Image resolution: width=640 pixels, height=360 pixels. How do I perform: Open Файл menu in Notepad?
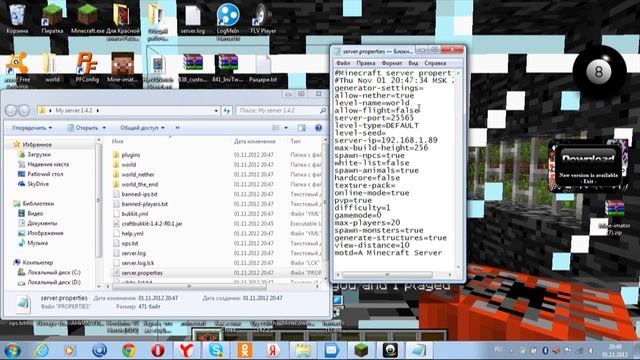click(x=343, y=63)
